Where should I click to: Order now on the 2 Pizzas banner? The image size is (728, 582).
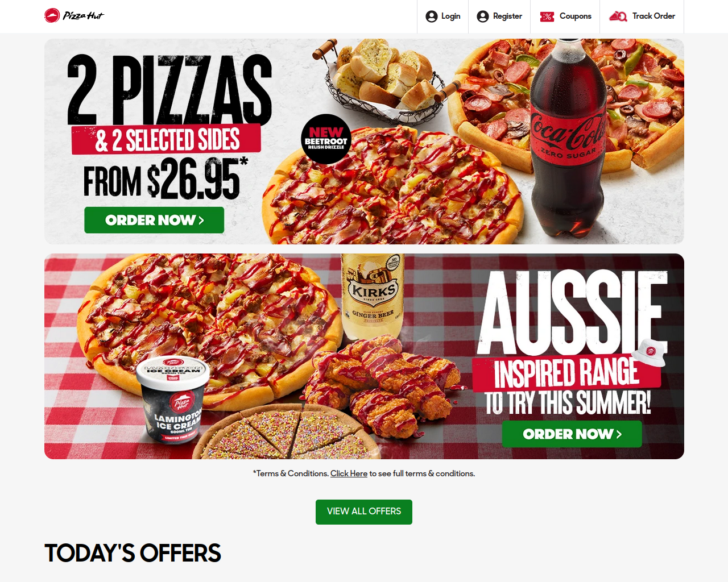154,220
